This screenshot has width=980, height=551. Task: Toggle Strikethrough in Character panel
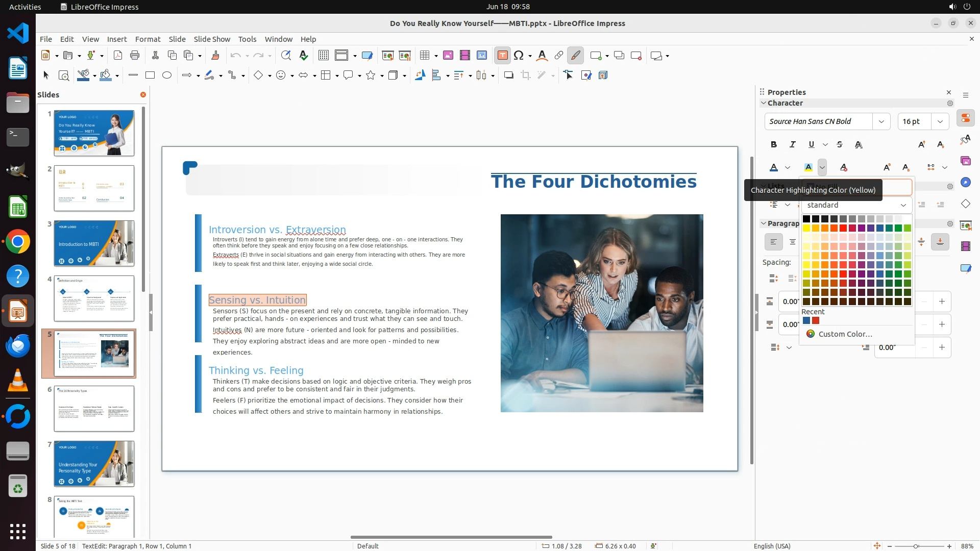(x=840, y=145)
